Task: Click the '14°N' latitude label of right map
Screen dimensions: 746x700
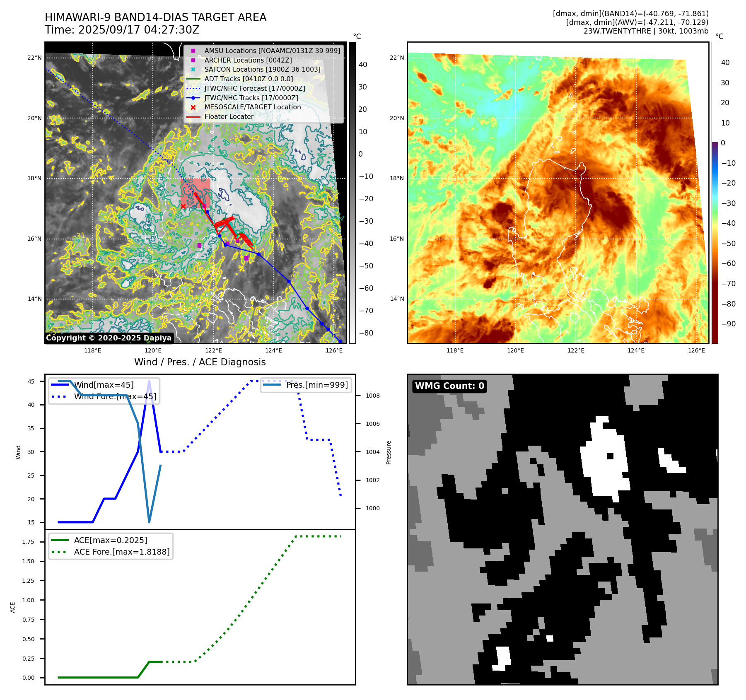Action: [397, 299]
